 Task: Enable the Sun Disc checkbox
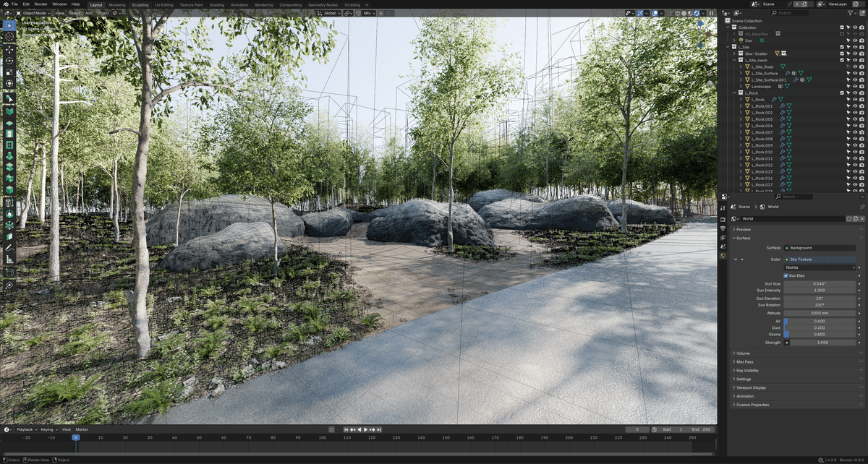786,275
